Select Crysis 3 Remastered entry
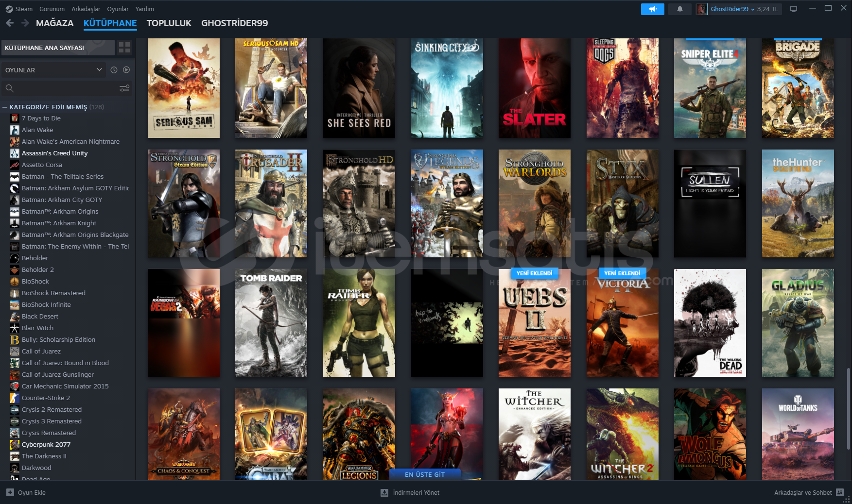The height and width of the screenshot is (504, 852). click(52, 421)
